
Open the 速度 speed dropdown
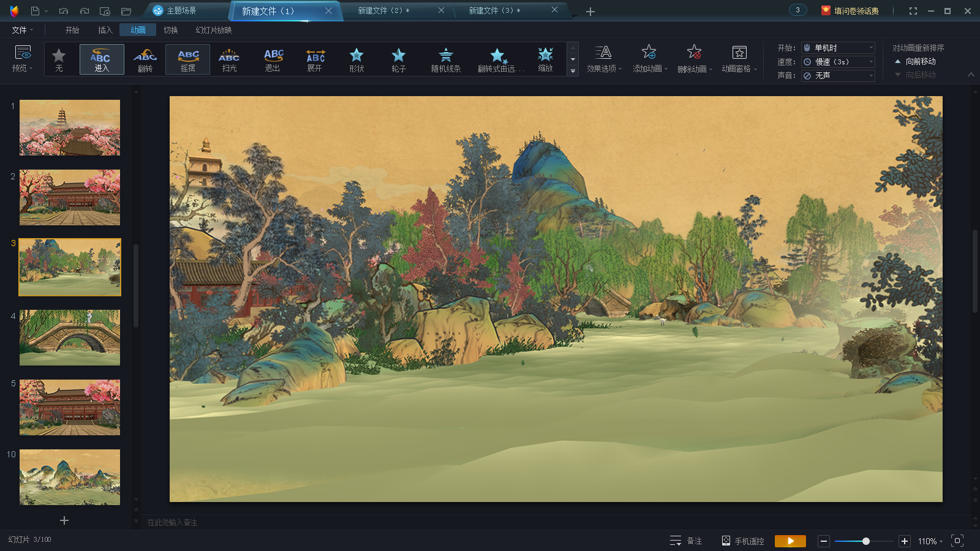point(838,62)
